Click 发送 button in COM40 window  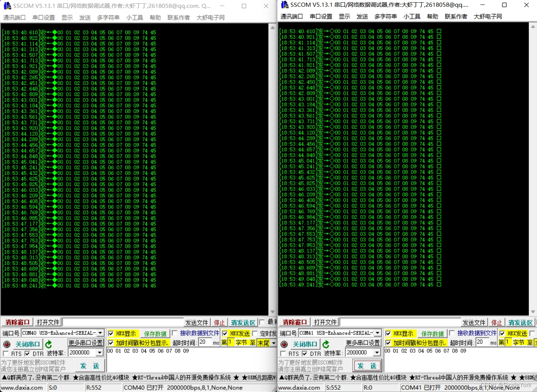(90, 366)
